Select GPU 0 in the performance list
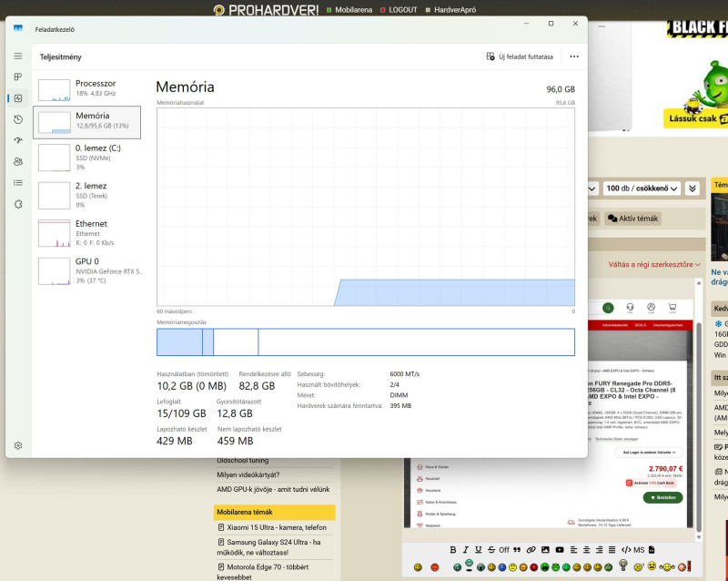This screenshot has height=581, width=728. point(86,271)
